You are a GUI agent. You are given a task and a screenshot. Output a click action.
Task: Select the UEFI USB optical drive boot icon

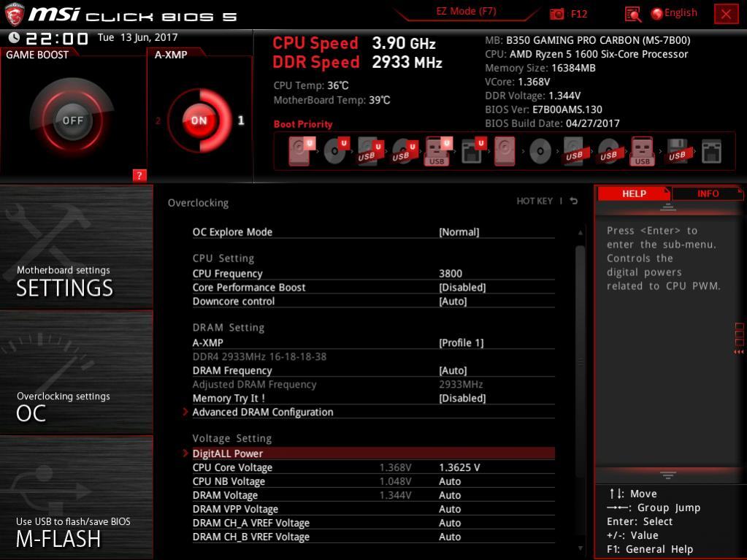[x=404, y=151]
